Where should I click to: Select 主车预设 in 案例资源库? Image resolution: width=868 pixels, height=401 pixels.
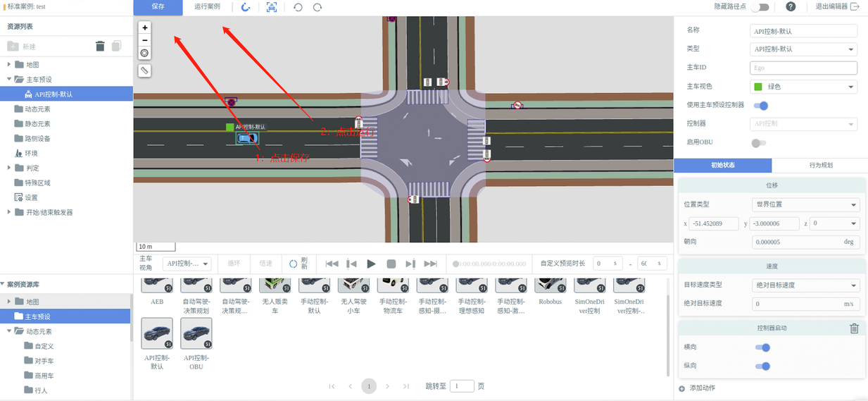click(65, 316)
